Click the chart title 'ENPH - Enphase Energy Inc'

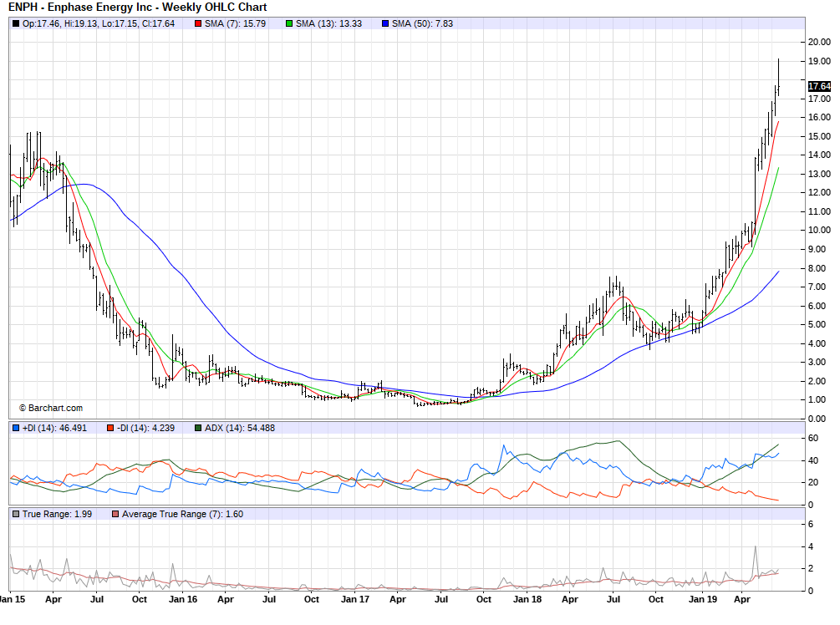click(x=80, y=8)
